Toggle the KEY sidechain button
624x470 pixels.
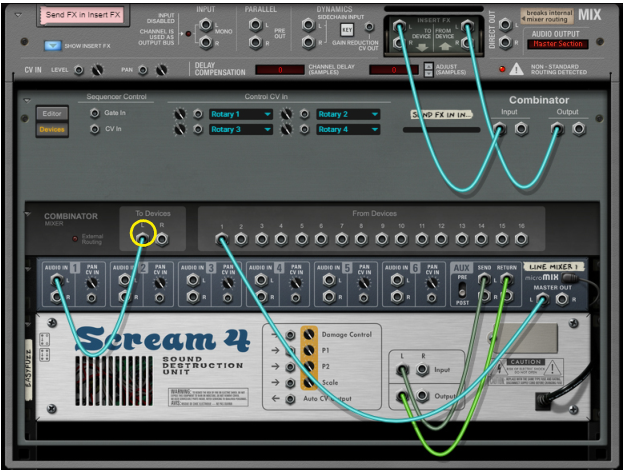click(x=347, y=29)
